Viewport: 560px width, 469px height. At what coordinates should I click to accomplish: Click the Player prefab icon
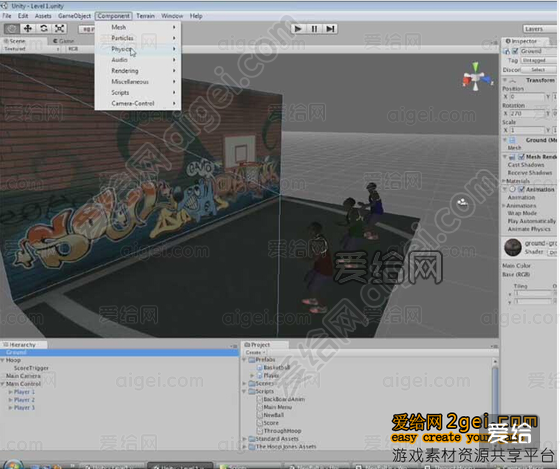[x=260, y=375]
